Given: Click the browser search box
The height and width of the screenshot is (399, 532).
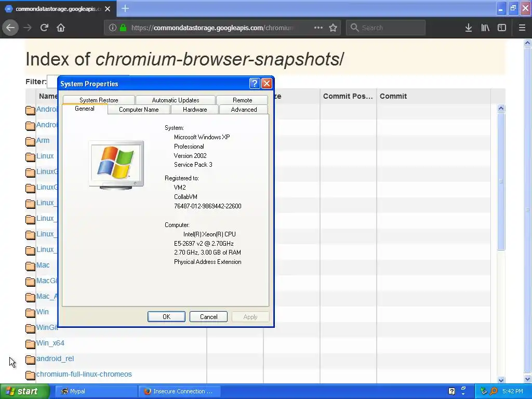Looking at the screenshot, I should (386, 28).
